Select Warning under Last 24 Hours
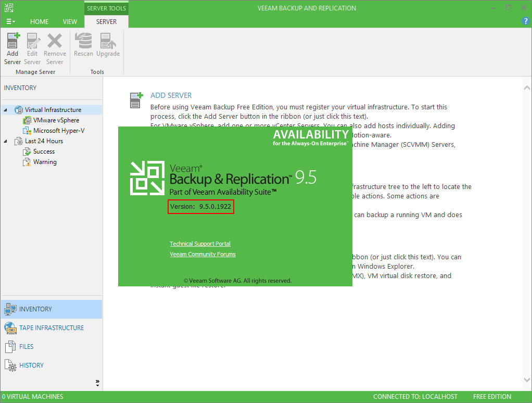Image resolution: width=532 pixels, height=403 pixels. (45, 162)
